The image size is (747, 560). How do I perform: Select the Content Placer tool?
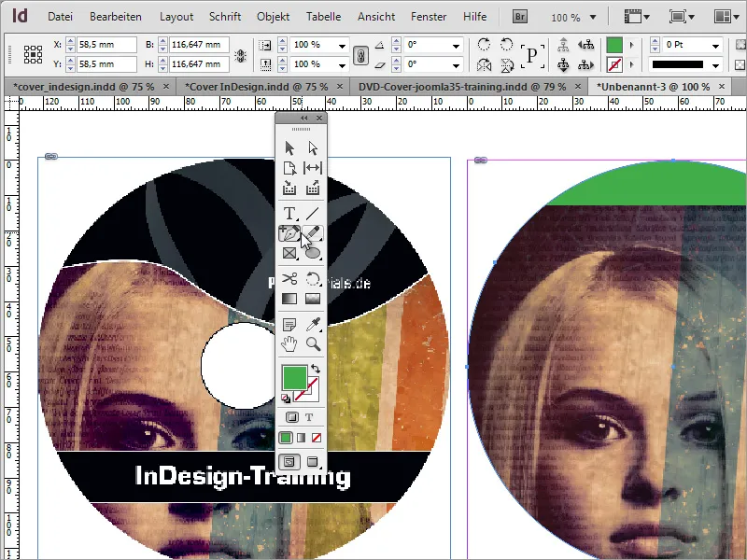313,189
